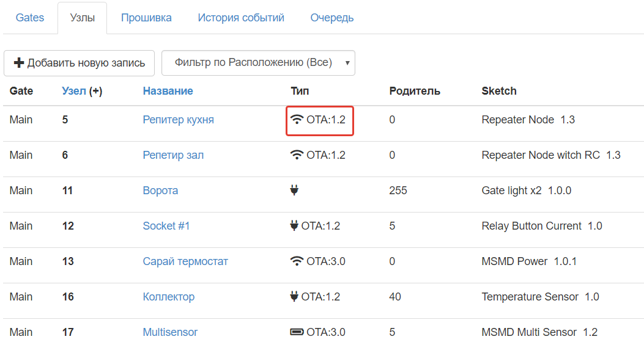The image size is (644, 353).
Task: Click the battery icon for Multisensor
Action: click(x=297, y=332)
